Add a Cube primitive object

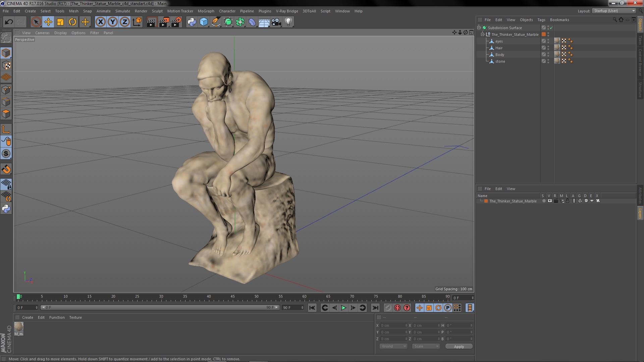point(204,22)
